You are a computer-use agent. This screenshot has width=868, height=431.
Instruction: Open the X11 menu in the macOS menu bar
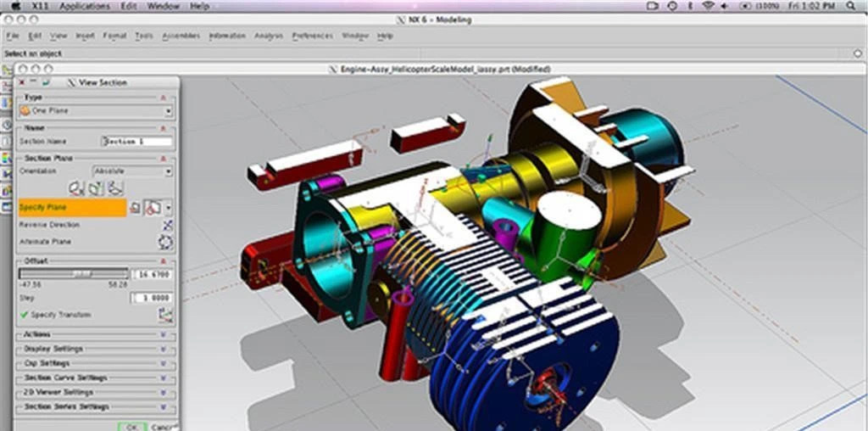pos(39,6)
